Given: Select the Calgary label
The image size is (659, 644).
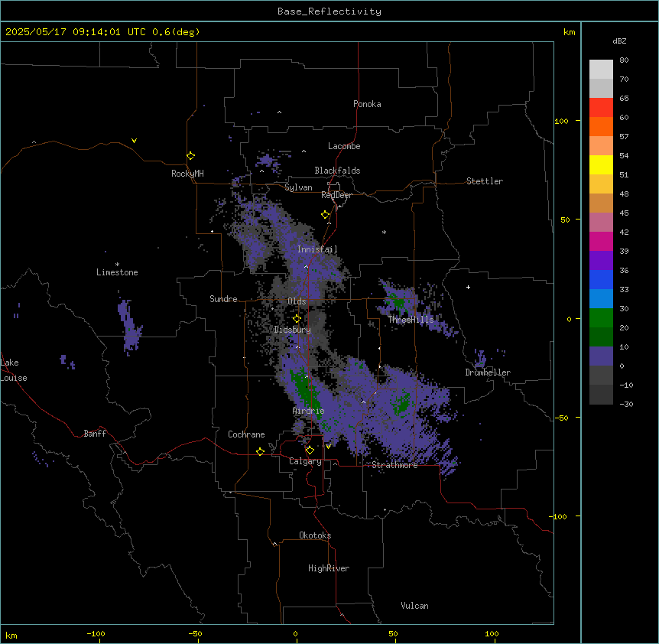Looking at the screenshot, I should pos(306,461).
